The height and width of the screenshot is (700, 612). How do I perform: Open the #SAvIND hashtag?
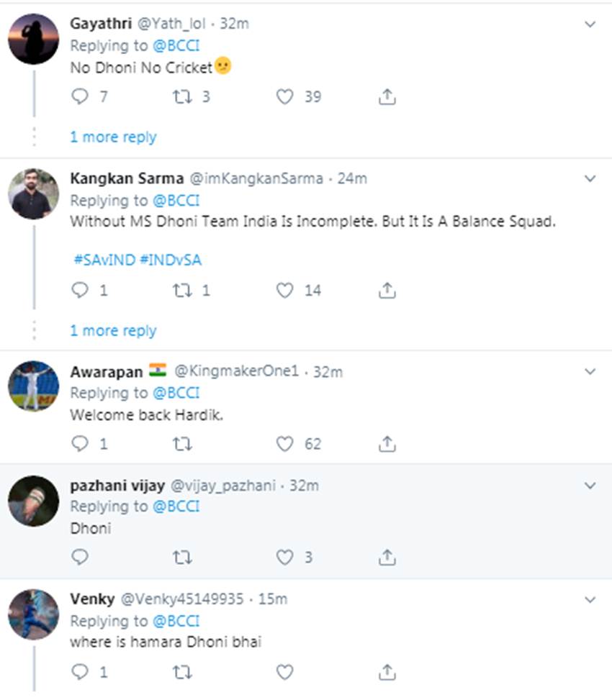coord(104,260)
